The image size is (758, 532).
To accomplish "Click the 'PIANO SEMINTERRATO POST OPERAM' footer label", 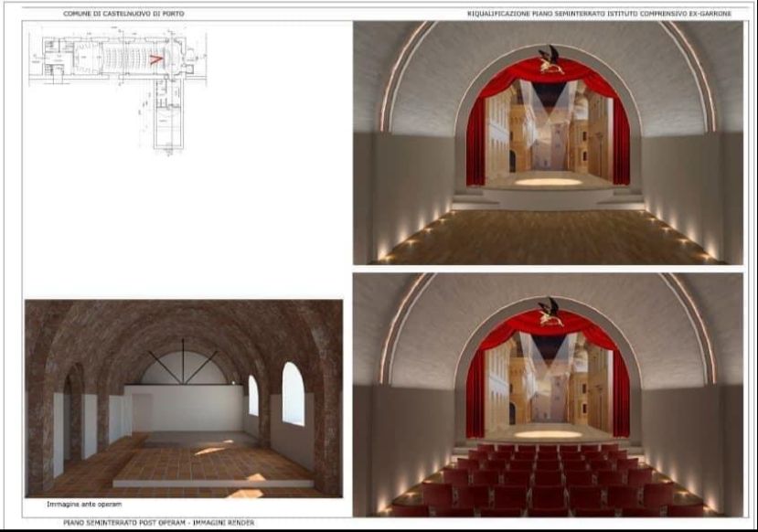I will 158,523.
